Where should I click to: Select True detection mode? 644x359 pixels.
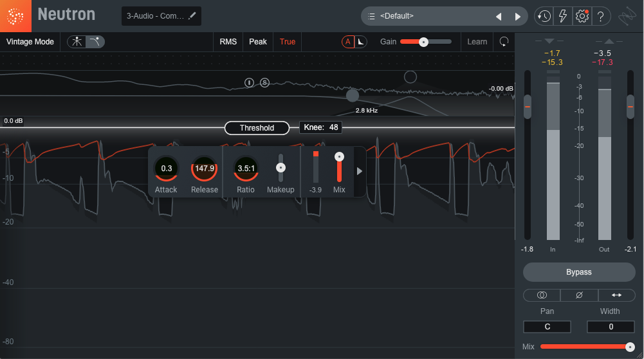pyautogui.click(x=288, y=42)
